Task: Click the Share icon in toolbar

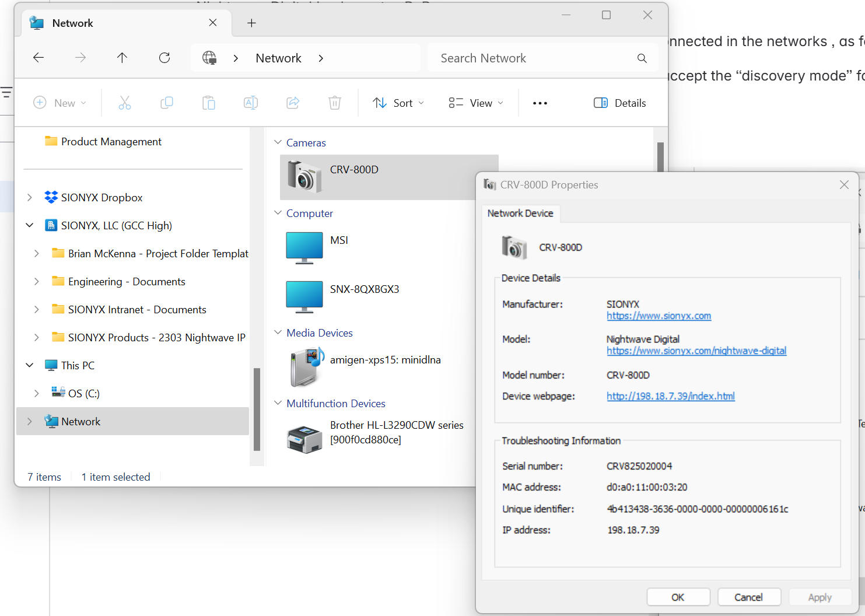Action: (x=293, y=103)
